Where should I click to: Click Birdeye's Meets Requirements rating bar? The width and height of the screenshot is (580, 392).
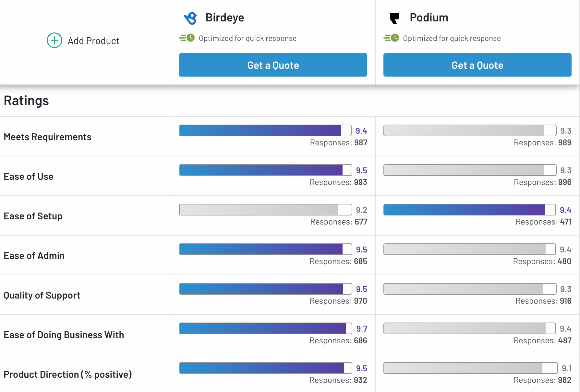tap(265, 130)
